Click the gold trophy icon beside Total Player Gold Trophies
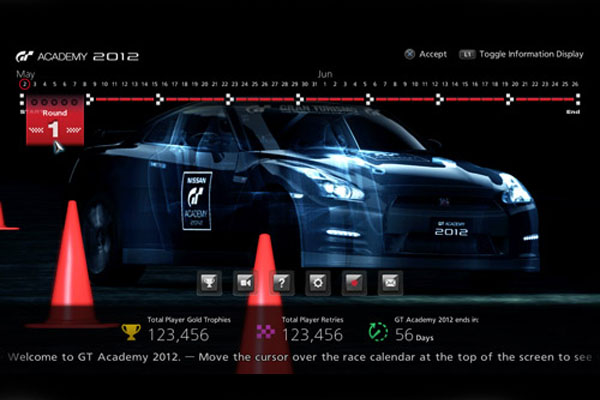The image size is (600, 400). click(131, 331)
